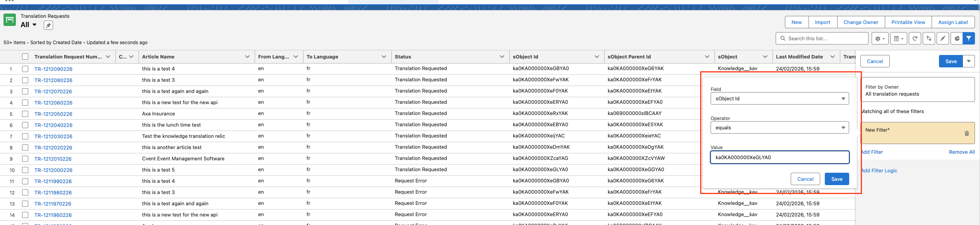Open the Status column menu chevron
This screenshot has height=225, width=980.
pos(502,57)
